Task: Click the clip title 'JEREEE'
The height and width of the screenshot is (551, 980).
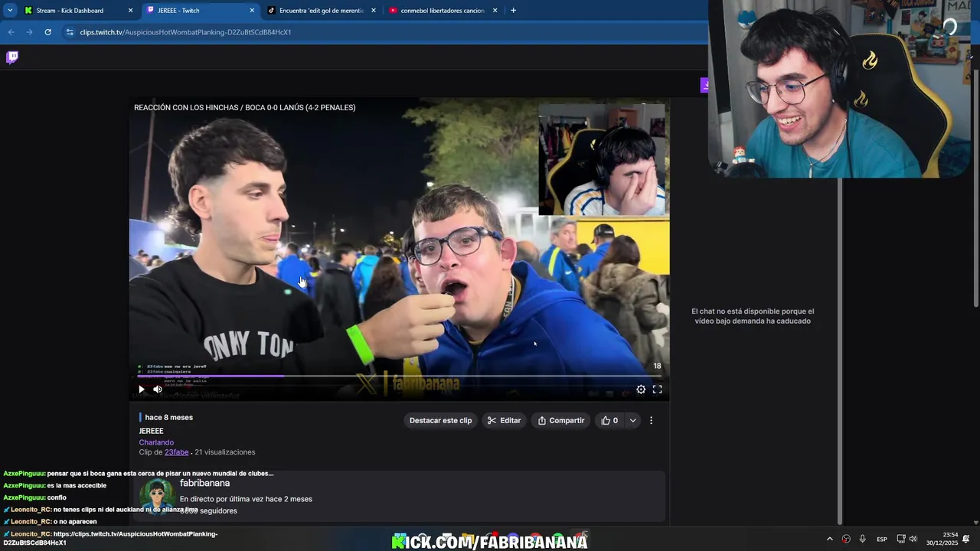Action: click(x=152, y=431)
